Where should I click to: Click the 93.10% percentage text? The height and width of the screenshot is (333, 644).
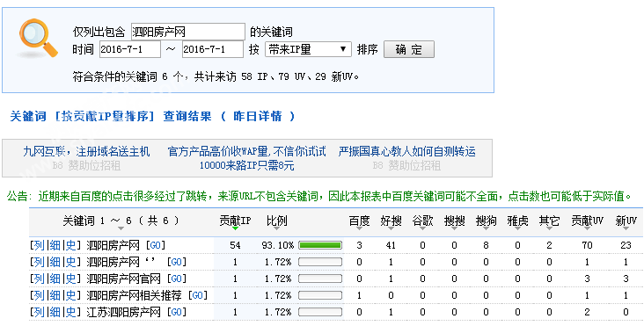click(x=278, y=246)
